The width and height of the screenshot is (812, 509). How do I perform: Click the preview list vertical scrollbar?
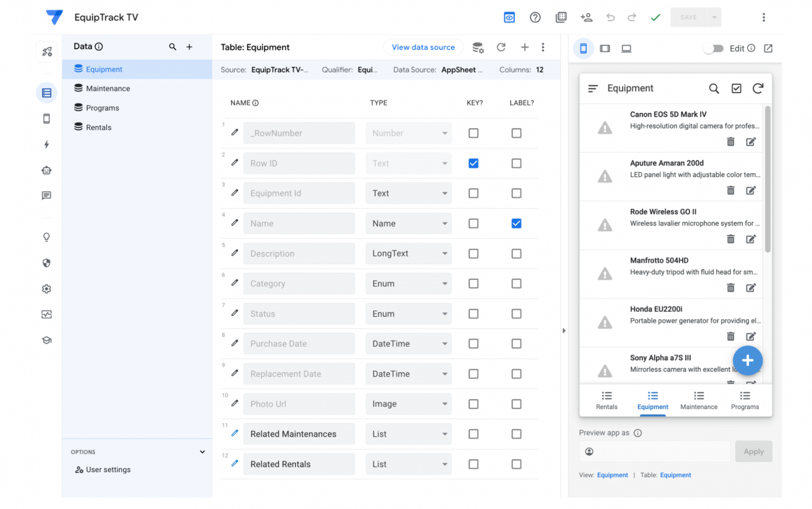tap(768, 179)
